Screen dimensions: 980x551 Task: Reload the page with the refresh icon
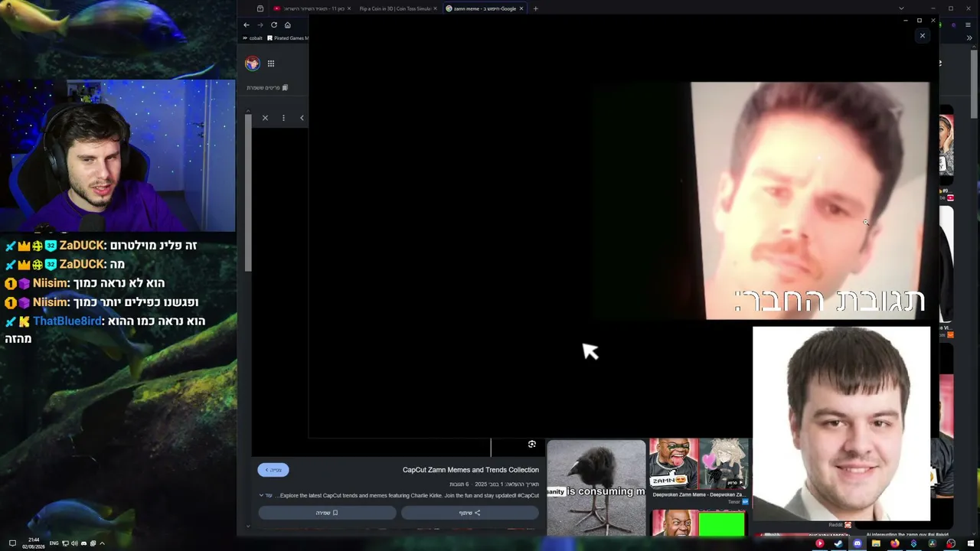[274, 24]
